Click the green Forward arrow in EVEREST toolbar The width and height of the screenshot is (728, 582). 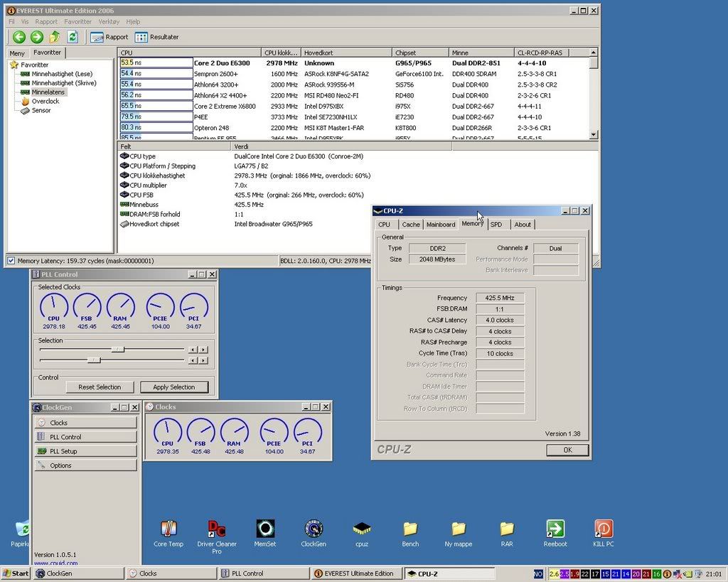pyautogui.click(x=37, y=37)
